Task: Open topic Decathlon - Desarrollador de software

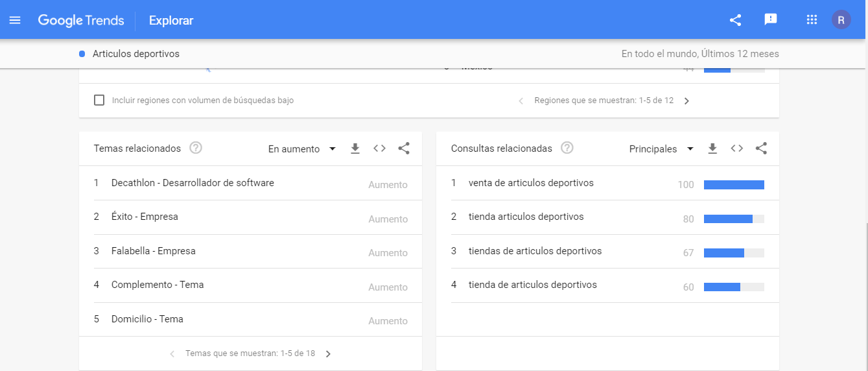Action: pyautogui.click(x=193, y=183)
